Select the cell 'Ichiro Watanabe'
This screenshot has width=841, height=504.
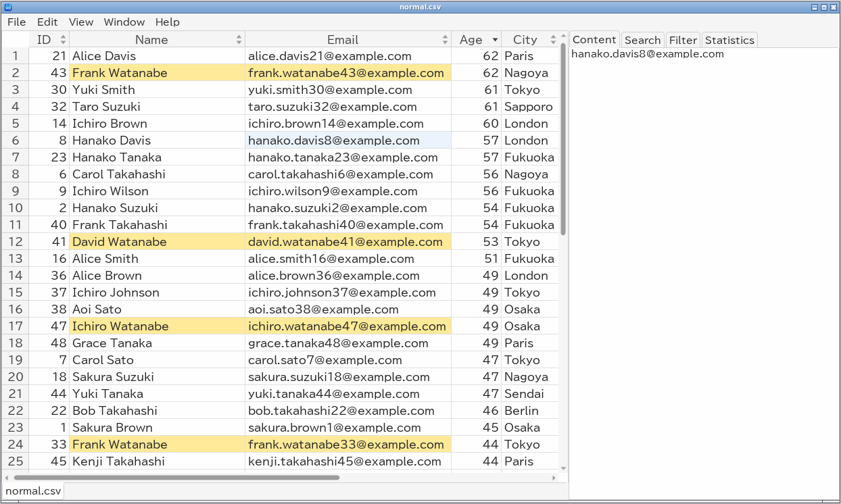tap(157, 326)
